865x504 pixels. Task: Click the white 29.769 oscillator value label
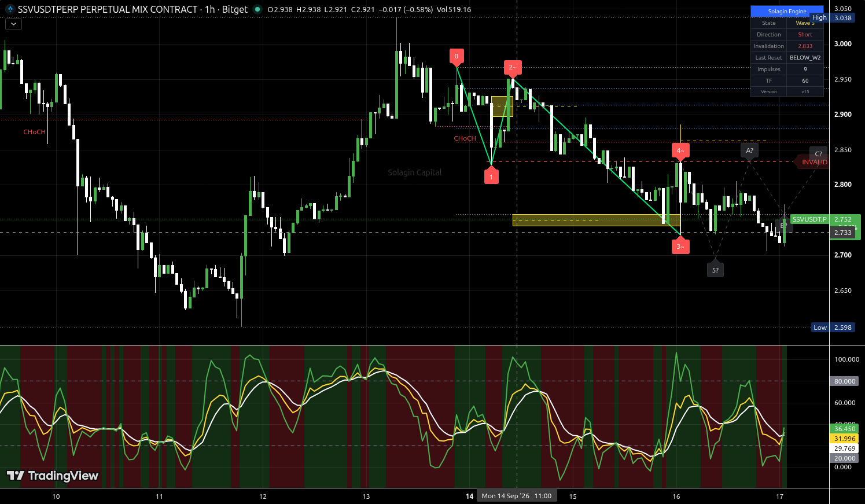(x=844, y=448)
